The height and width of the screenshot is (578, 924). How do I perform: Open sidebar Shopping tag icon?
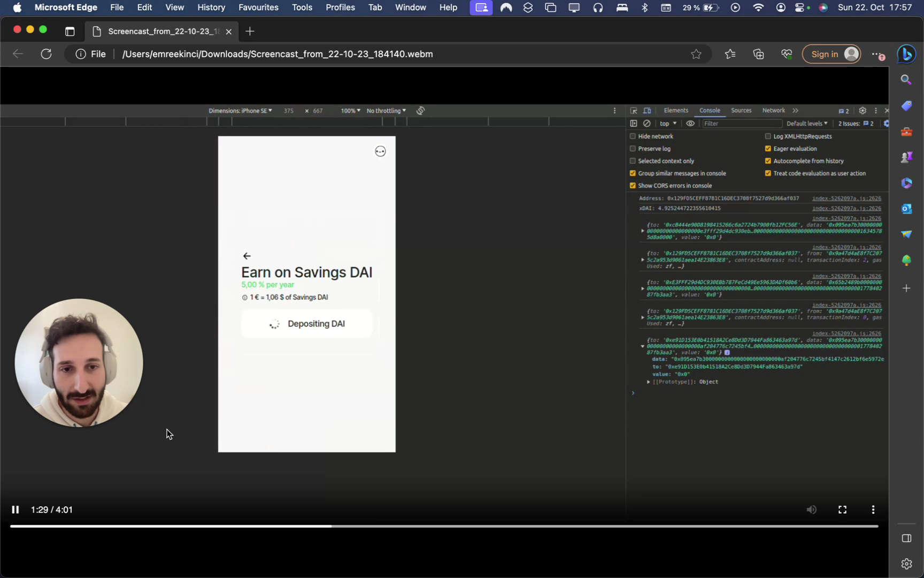(906, 106)
